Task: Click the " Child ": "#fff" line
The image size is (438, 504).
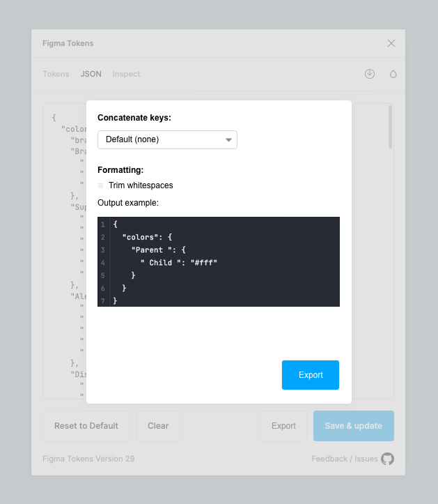Action: pos(178,263)
